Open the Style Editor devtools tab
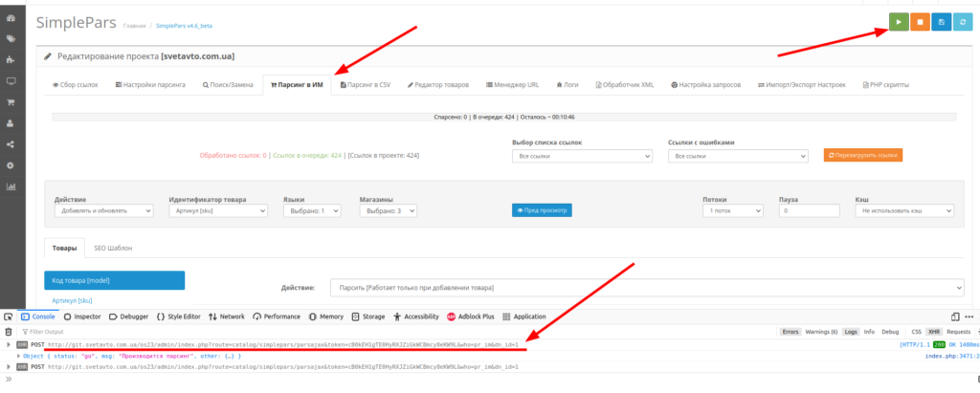This screenshot has height=393, width=980. pyautogui.click(x=178, y=317)
